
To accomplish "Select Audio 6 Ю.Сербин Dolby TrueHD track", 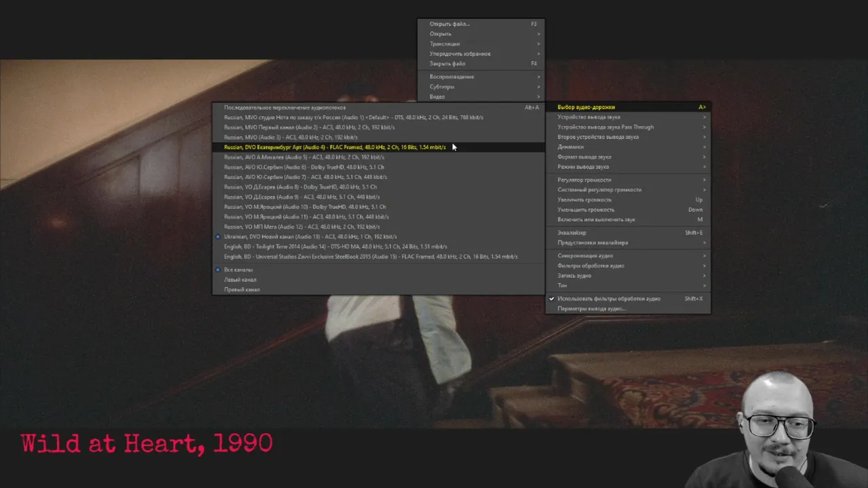I will [378, 167].
